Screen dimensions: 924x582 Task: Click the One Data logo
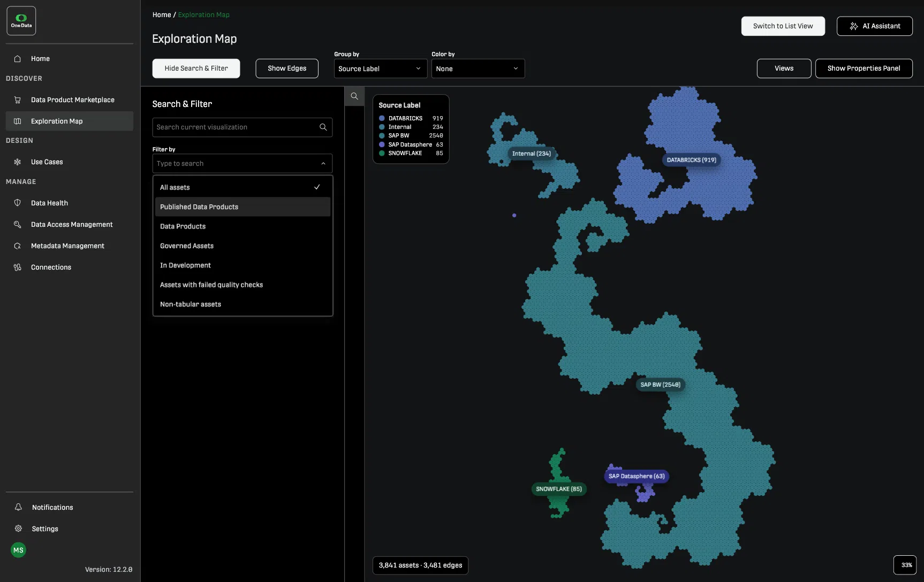coord(21,21)
